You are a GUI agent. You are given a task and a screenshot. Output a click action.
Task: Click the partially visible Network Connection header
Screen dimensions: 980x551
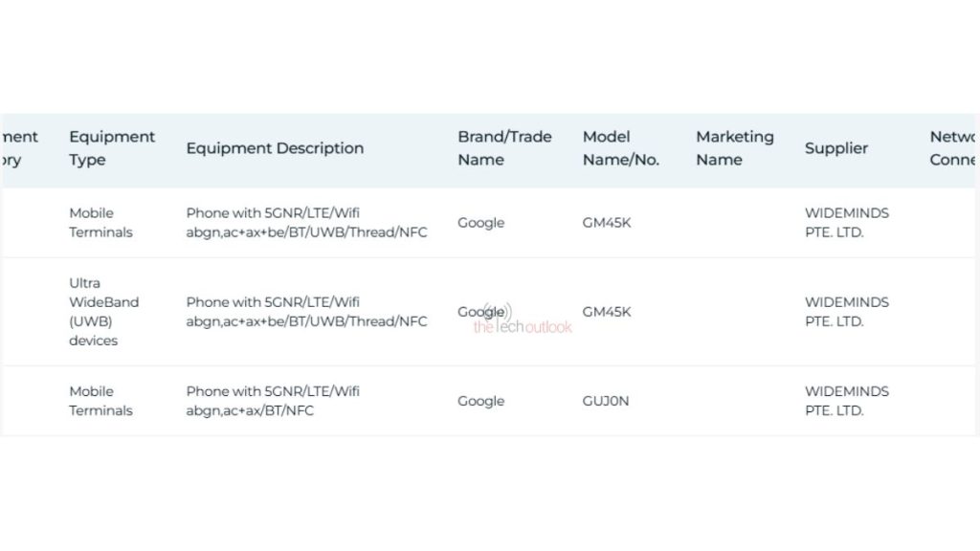click(x=952, y=148)
